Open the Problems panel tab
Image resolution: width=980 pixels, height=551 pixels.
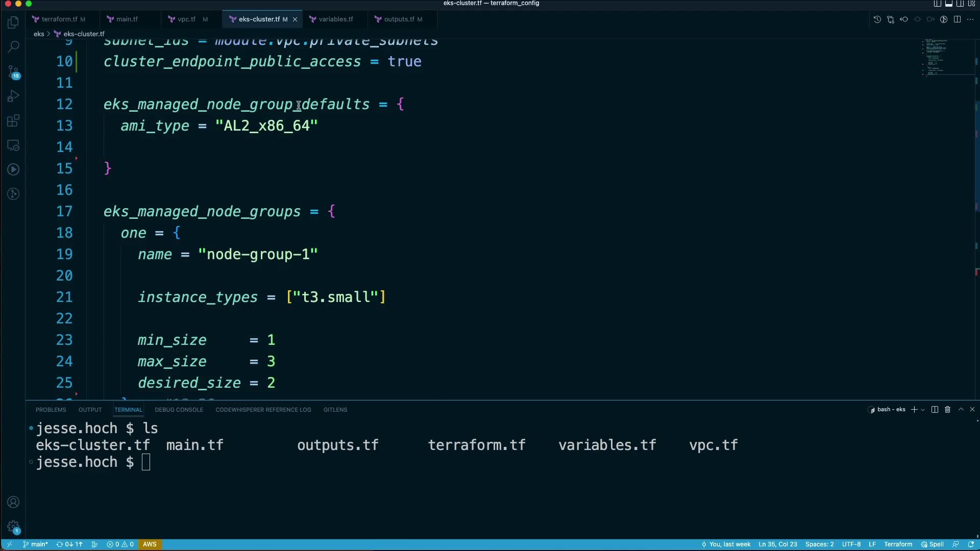[x=51, y=410]
